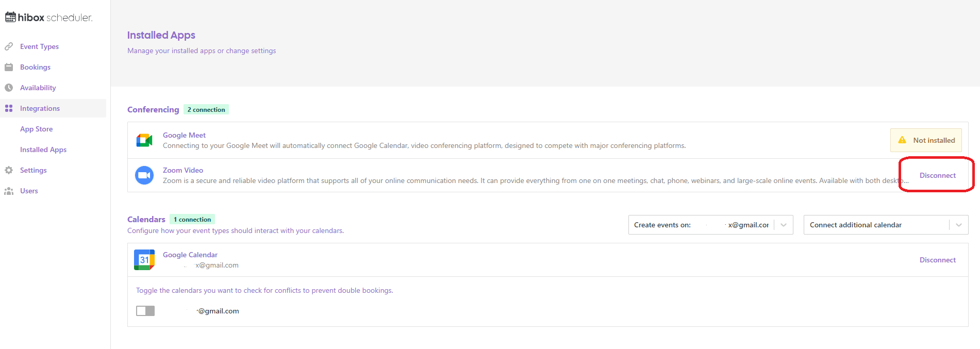
Task: Disconnect Google Calendar
Action: click(937, 260)
